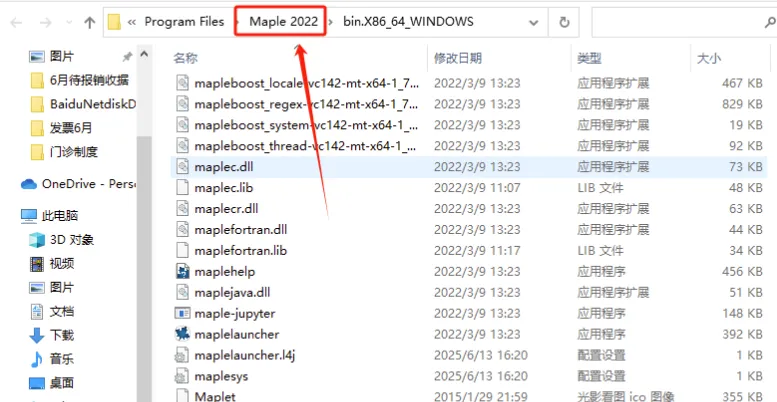777x402 pixels.
Task: Expand the breadcrumb chevron after Maple 2022
Action: click(x=332, y=22)
